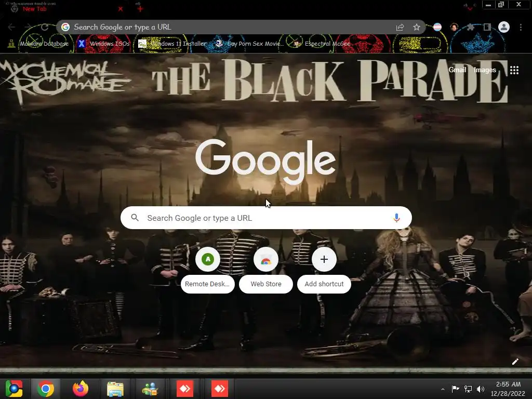Toggle the side panel button
This screenshot has width=532, height=399.
(487, 27)
